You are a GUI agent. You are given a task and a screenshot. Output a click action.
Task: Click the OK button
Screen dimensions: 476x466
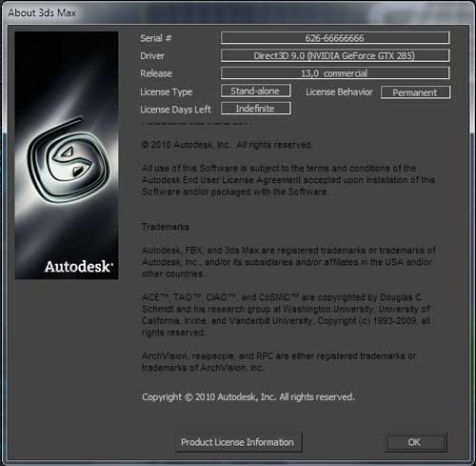pos(416,442)
